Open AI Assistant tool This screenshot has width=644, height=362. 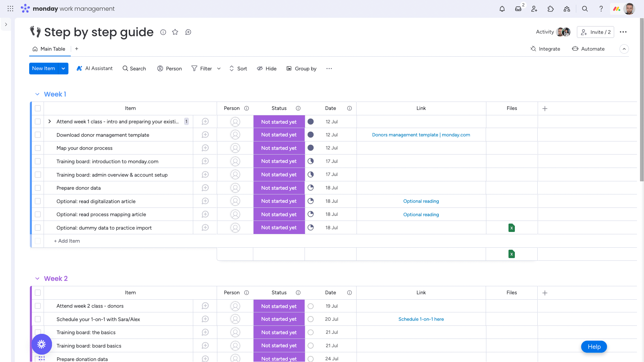point(95,68)
